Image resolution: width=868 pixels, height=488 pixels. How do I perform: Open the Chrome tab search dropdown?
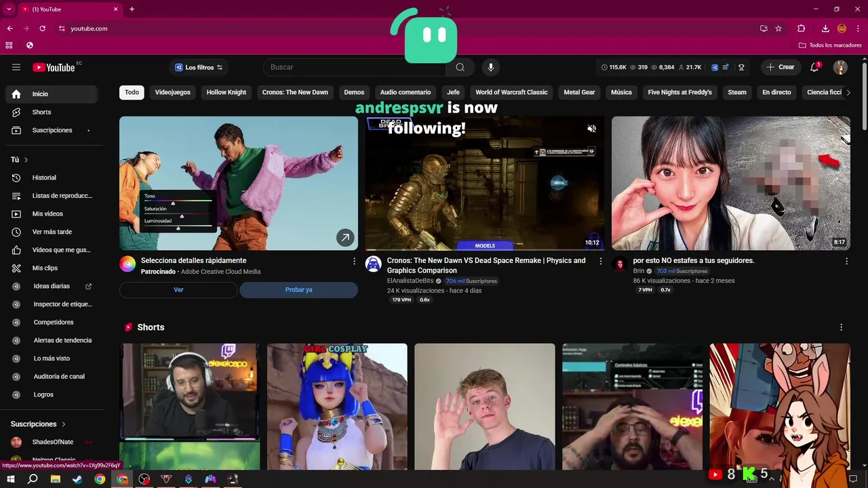click(x=9, y=9)
